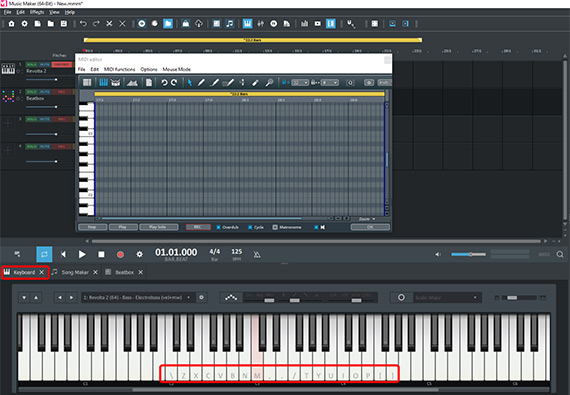Open Mouse Mode menu in MIDI editor
The height and width of the screenshot is (395, 570).
[x=177, y=69]
